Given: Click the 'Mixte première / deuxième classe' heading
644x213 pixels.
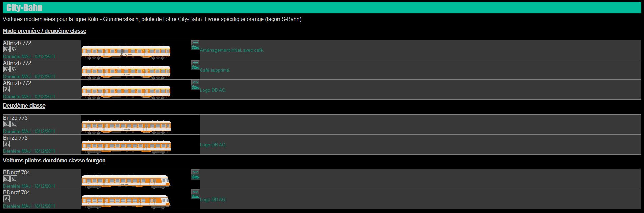Looking at the screenshot, I should pos(44,31).
